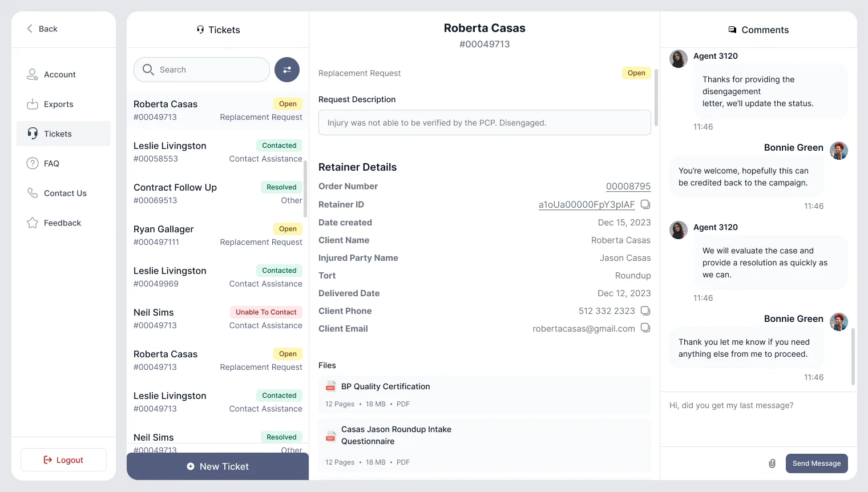Click the Logout arrow icon
This screenshot has height=492, width=868.
(48, 459)
